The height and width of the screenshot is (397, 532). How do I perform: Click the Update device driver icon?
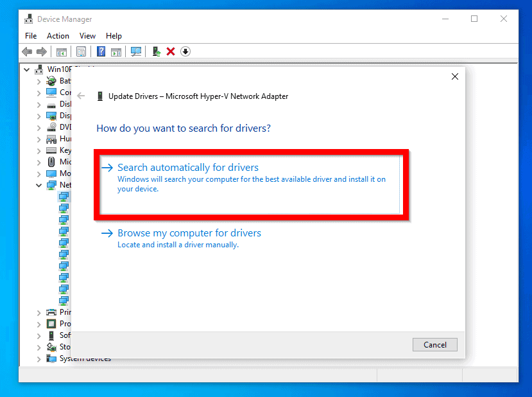point(156,51)
